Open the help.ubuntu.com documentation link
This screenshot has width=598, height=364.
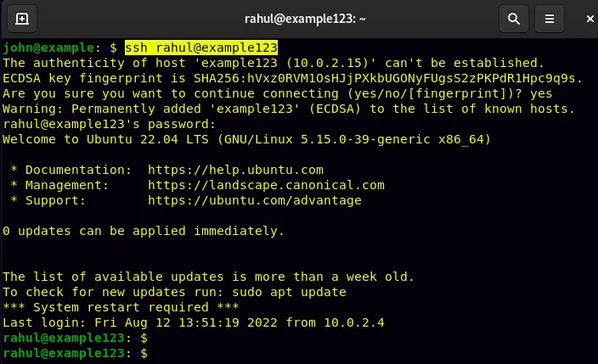(235, 170)
